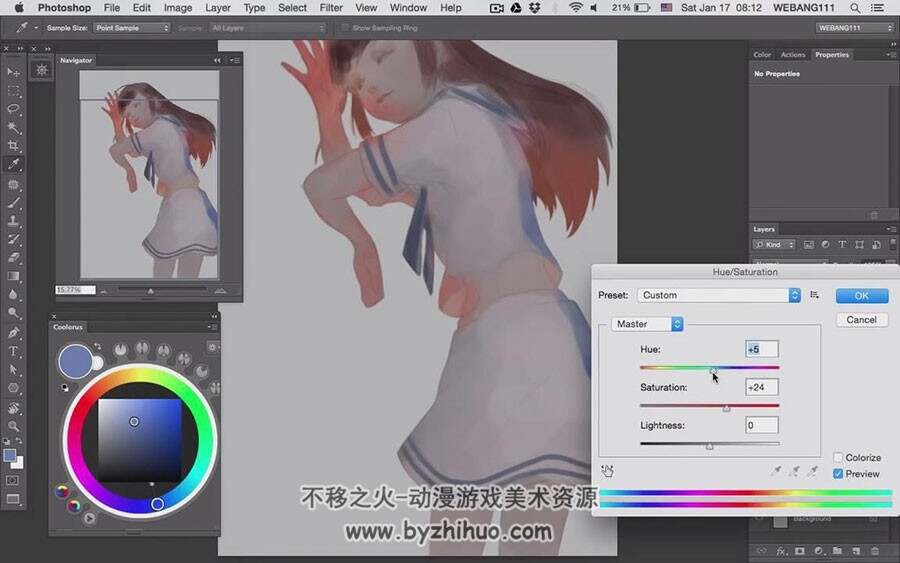
Task: Select the Rectangular Marquee tool
Action: click(x=13, y=91)
